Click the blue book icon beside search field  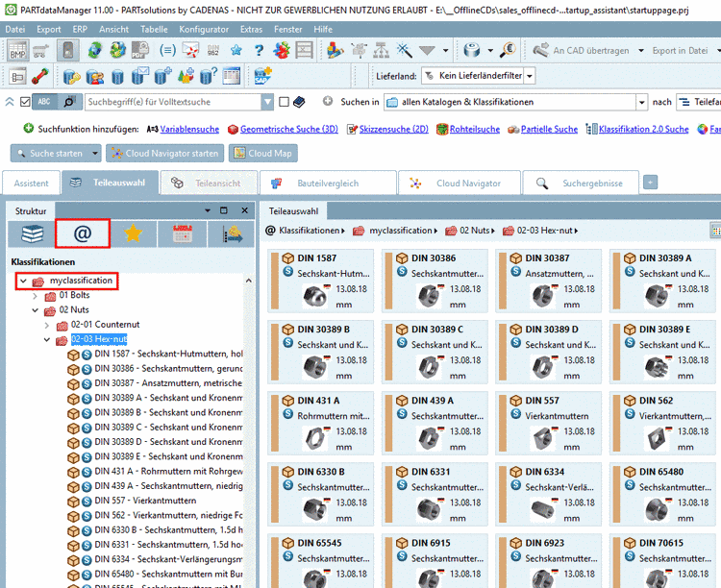299,102
